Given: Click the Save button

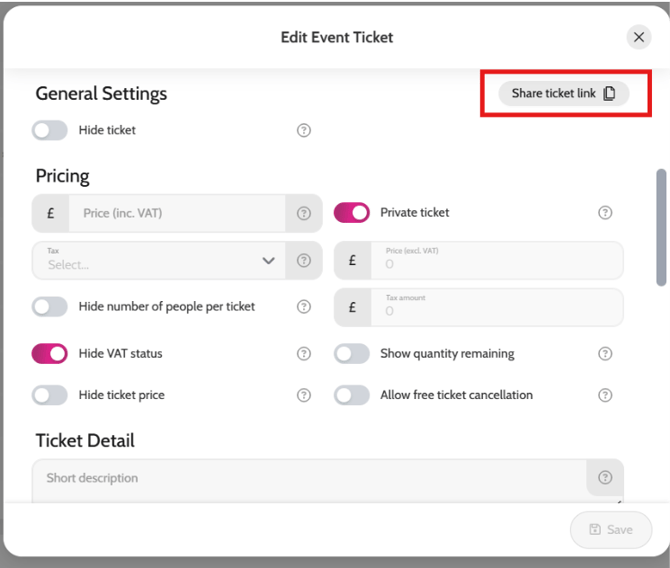Looking at the screenshot, I should [x=611, y=530].
